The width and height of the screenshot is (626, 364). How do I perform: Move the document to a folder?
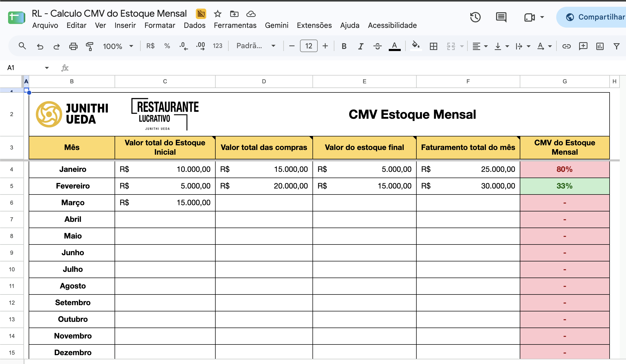point(234,14)
